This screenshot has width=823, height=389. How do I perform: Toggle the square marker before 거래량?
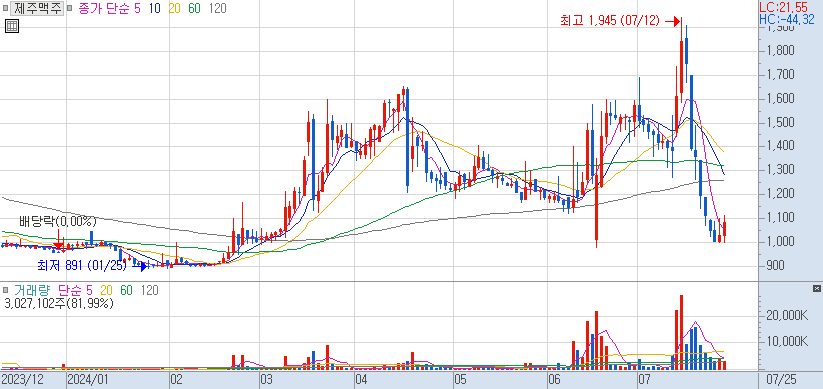pos(6,290)
